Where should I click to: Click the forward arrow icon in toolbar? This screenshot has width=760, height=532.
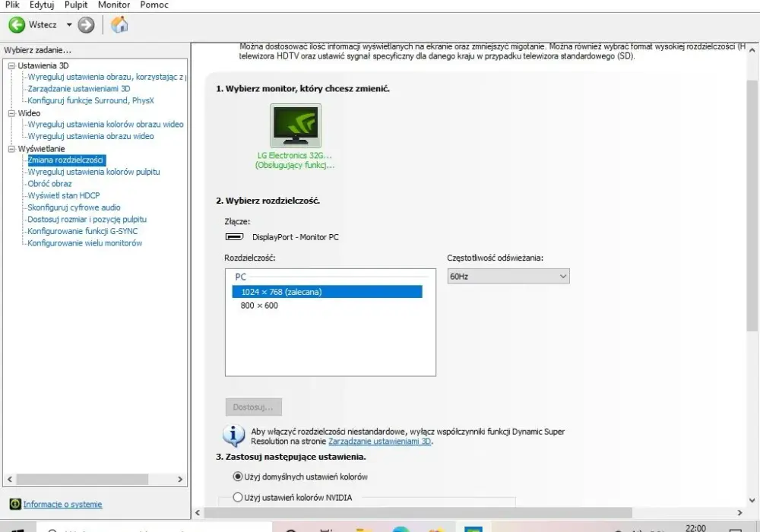pyautogui.click(x=87, y=25)
